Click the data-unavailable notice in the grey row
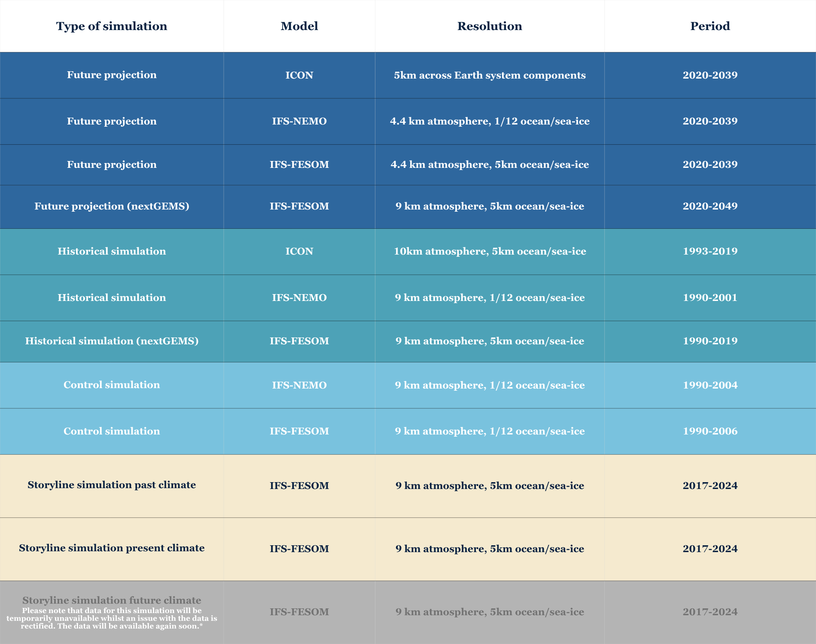Image resolution: width=816 pixels, height=644 pixels. tap(112, 618)
